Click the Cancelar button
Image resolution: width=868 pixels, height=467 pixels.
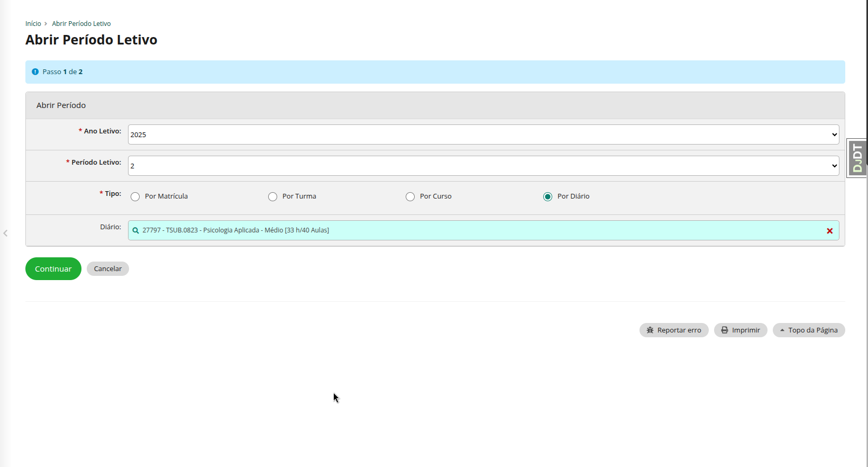(x=108, y=268)
